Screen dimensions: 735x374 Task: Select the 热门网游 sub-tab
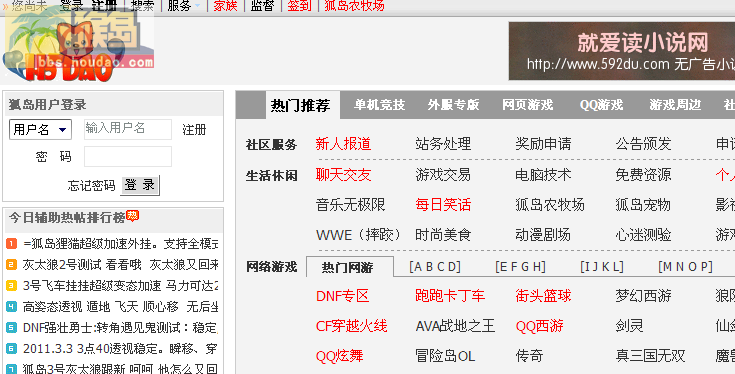tap(350, 267)
